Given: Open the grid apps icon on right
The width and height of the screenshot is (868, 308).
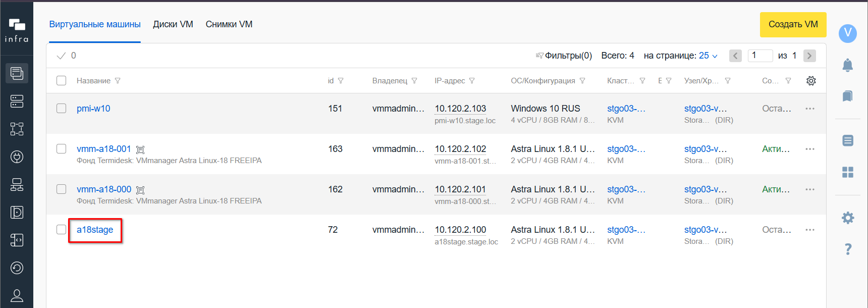Looking at the screenshot, I should pos(848,172).
